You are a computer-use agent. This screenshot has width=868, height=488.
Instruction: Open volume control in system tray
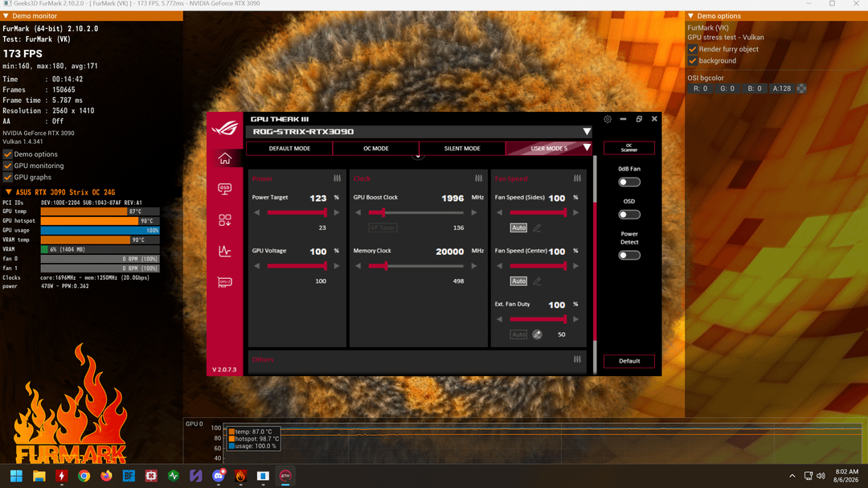(821, 476)
